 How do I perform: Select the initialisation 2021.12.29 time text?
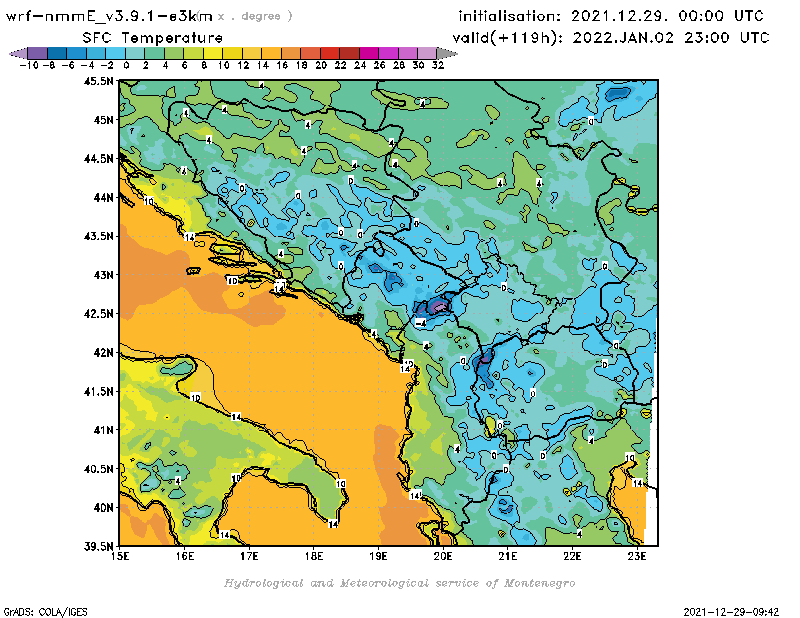611,16
